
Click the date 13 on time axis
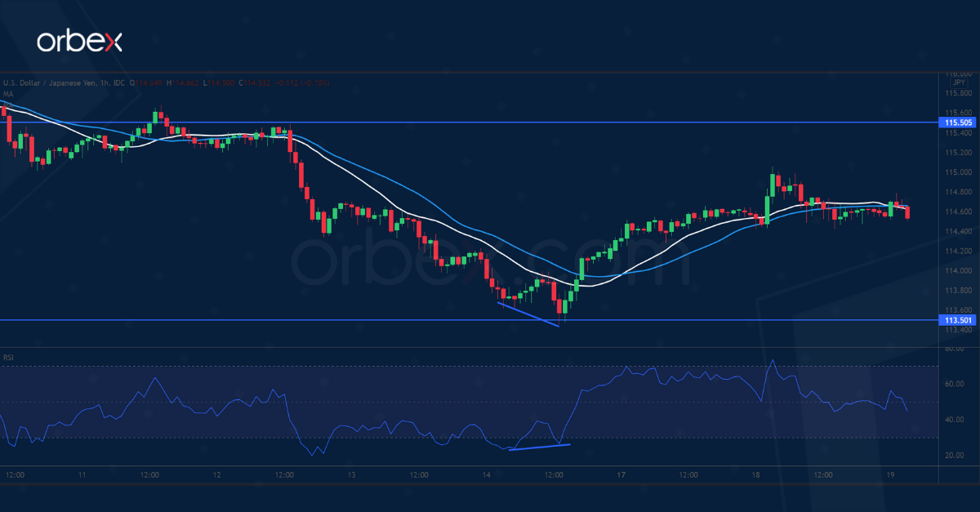point(351,474)
